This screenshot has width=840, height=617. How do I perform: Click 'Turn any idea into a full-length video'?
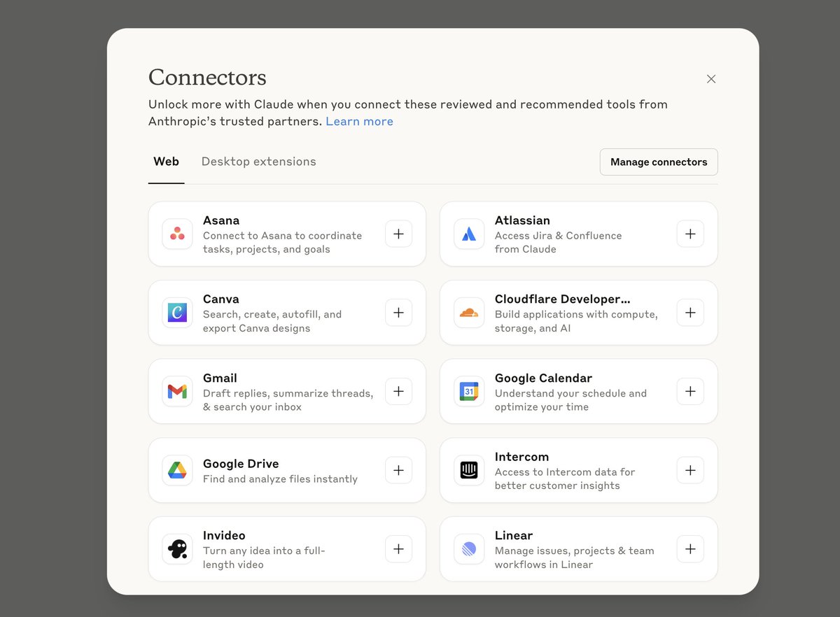(264, 558)
